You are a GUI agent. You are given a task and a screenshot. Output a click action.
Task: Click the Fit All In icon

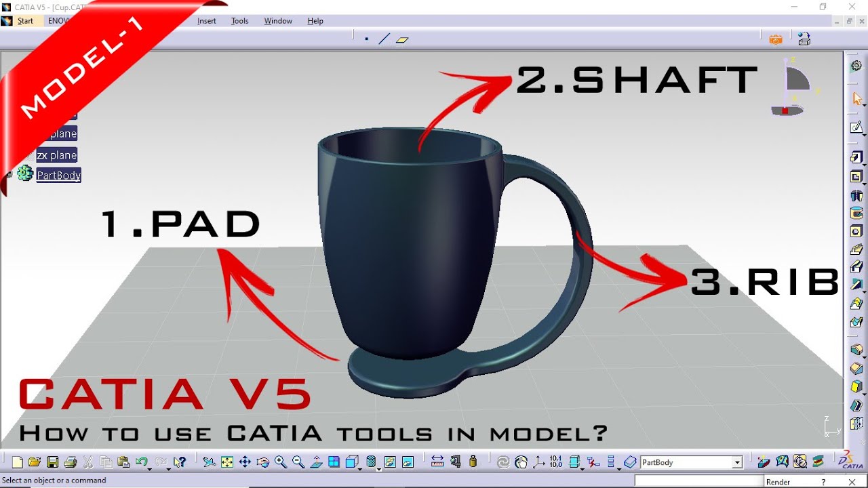227,462
